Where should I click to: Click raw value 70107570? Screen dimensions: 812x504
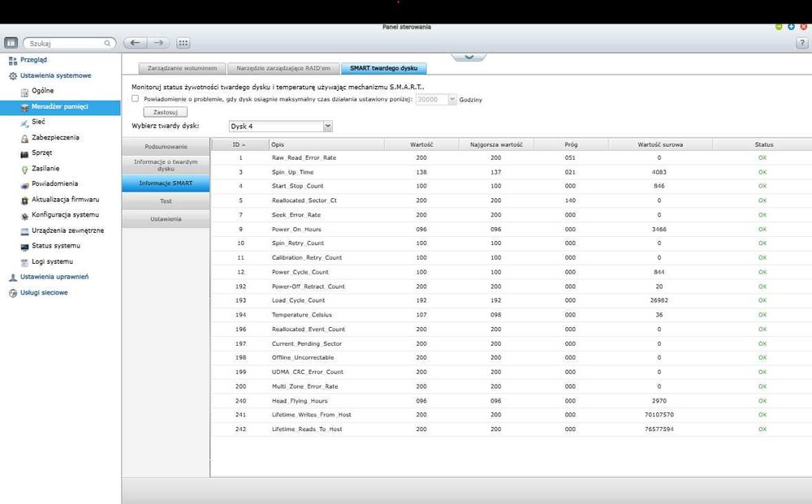[x=659, y=415]
